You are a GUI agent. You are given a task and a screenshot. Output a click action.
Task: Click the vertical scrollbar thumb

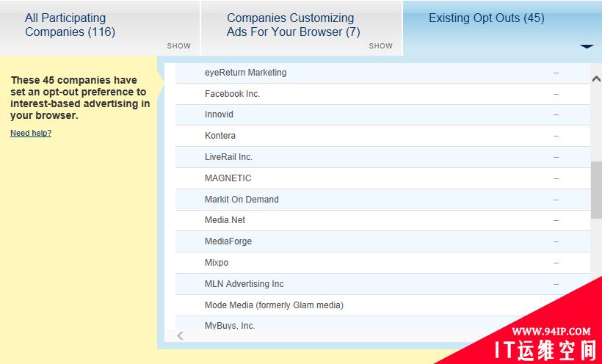click(596, 189)
